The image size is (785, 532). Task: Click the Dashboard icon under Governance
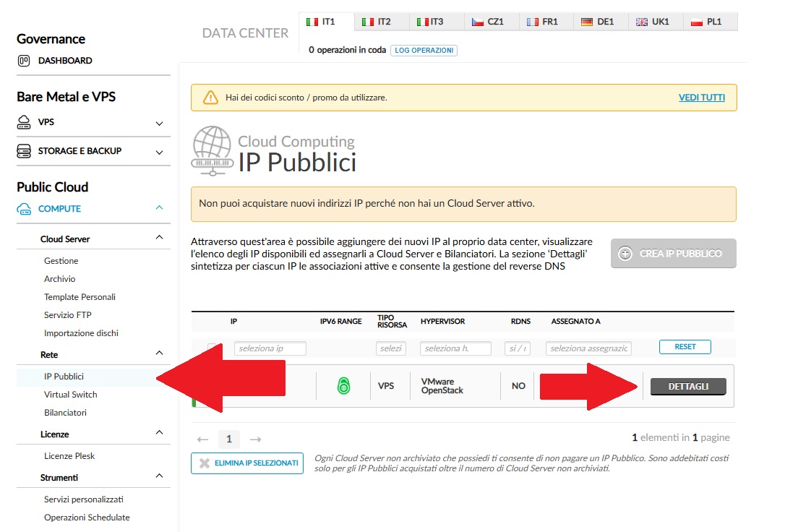24,61
